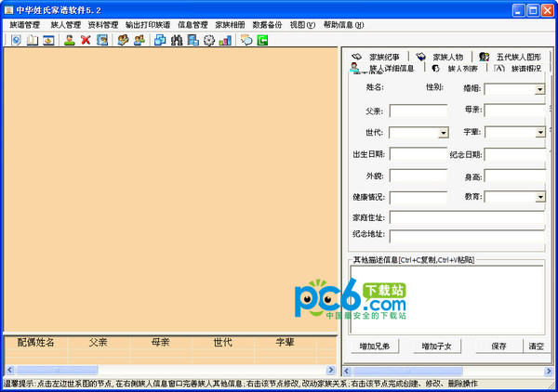Expand the 字辈 dropdown
The height and width of the screenshot is (392, 558).
click(540, 133)
